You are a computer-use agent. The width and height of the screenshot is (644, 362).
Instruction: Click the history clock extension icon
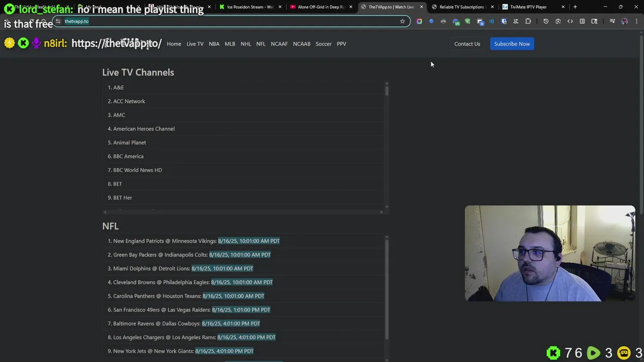546,21
